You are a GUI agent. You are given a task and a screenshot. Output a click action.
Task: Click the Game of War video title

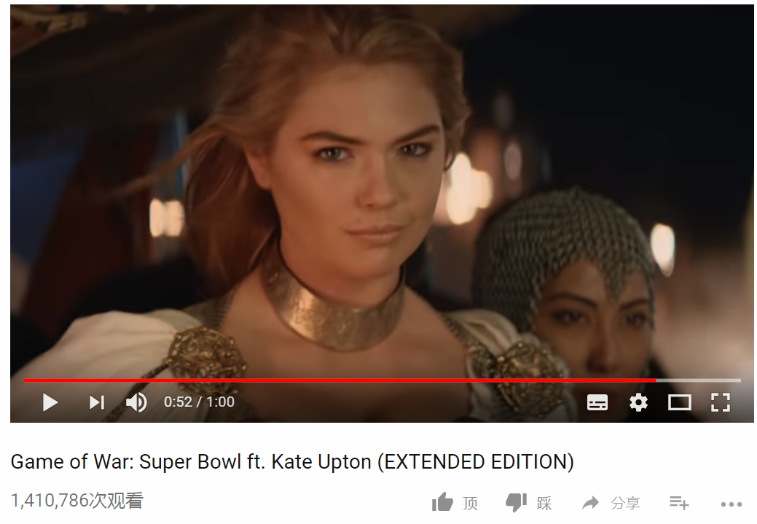[x=292, y=462]
